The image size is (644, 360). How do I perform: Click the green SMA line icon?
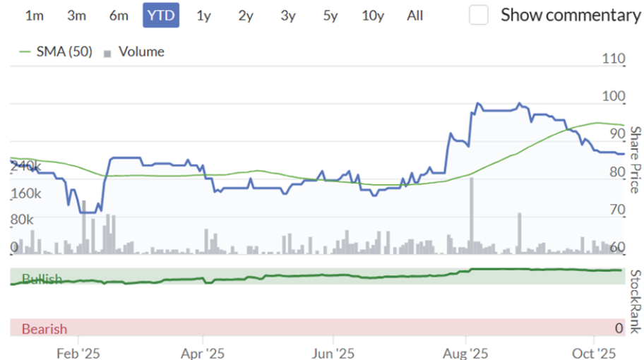pos(26,52)
